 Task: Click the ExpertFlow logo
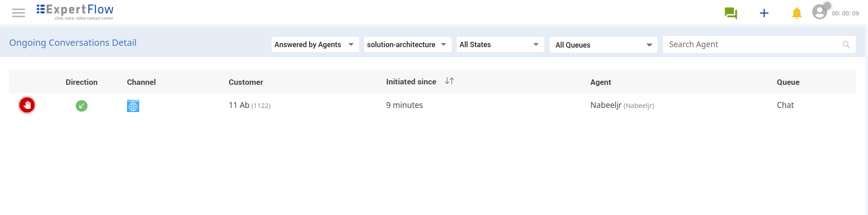point(75,12)
